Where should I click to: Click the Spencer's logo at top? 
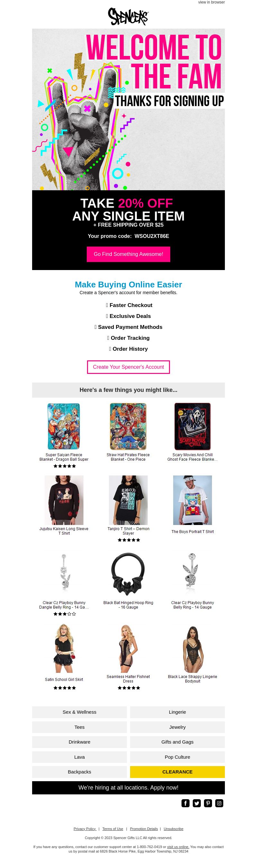[128, 16]
